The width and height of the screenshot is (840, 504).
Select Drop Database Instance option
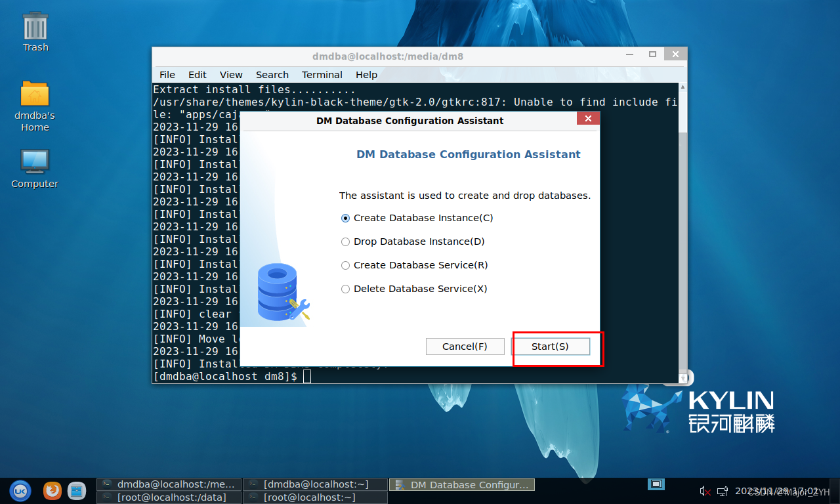pos(346,241)
